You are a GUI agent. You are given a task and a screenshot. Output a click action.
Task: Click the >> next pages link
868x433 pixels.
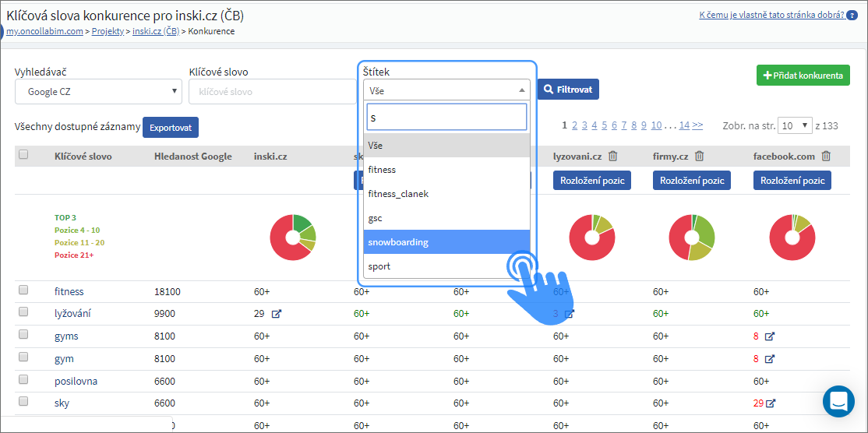(697, 125)
